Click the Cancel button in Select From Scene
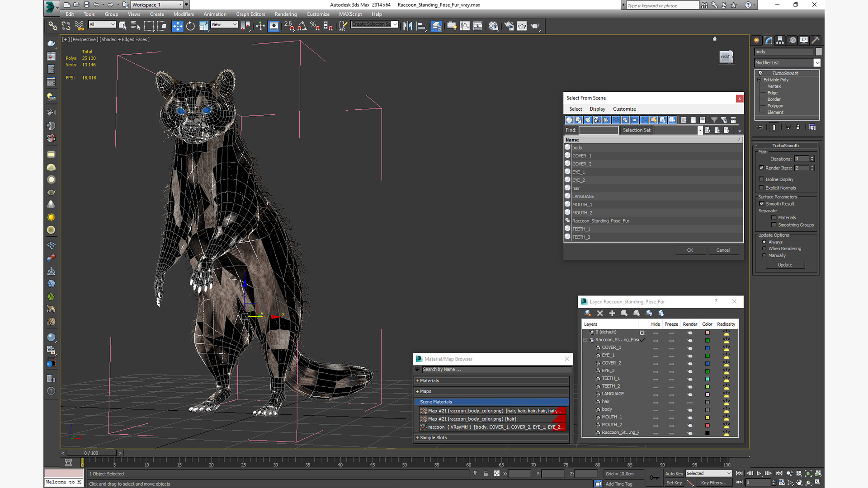This screenshot has height=488, width=868. point(723,250)
